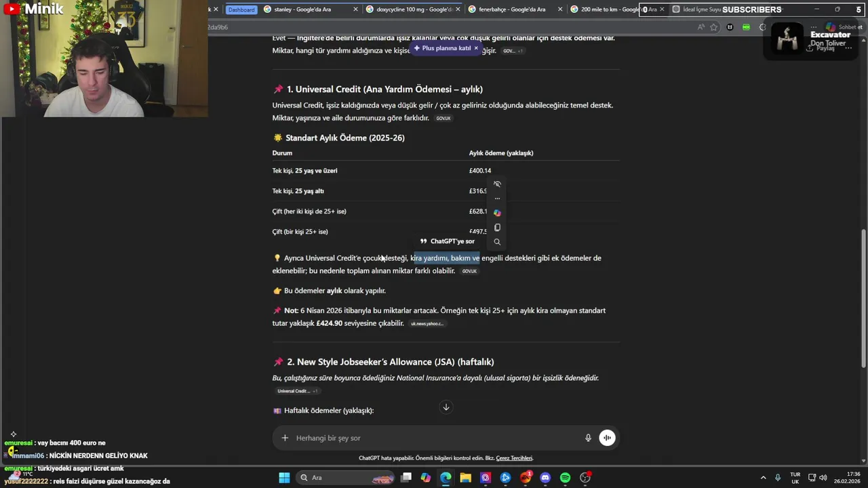Open Task View on the taskbar
This screenshot has height=488, width=868.
pos(406,478)
